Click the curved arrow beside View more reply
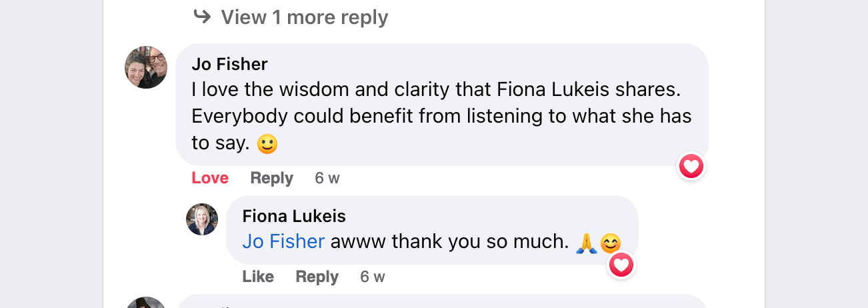 tap(202, 16)
